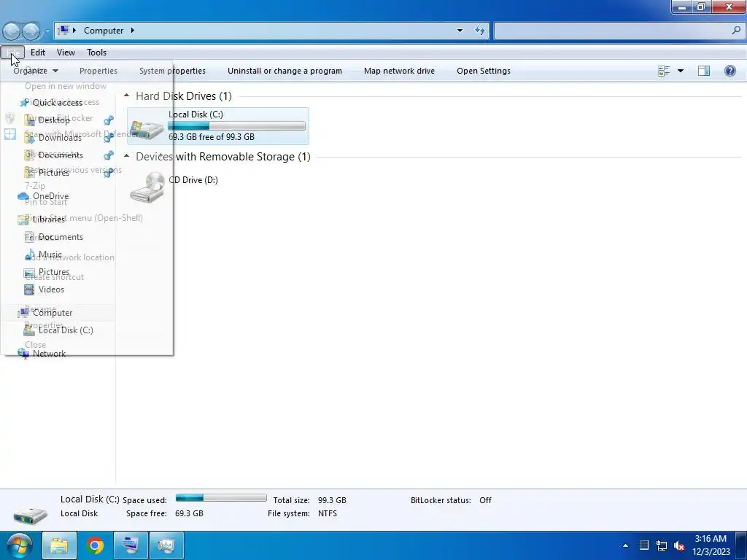This screenshot has width=747, height=560.
Task: Open the Start menu orb
Action: click(20, 545)
